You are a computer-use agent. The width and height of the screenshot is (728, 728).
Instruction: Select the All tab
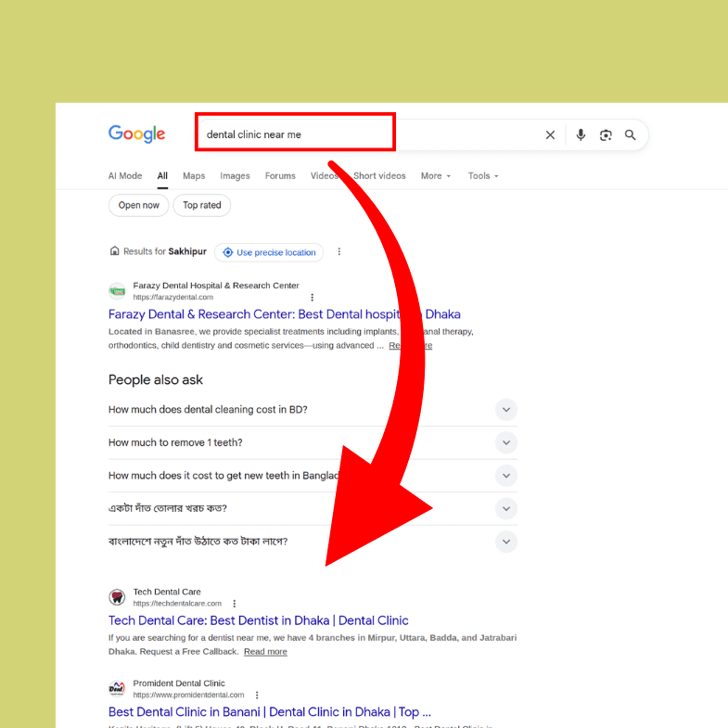click(x=162, y=176)
